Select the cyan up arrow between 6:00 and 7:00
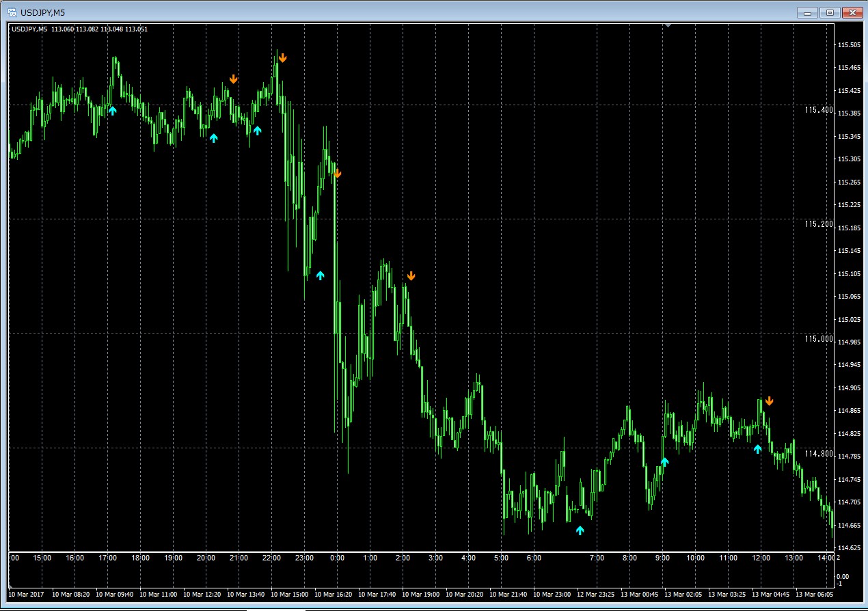This screenshot has width=868, height=611. coord(580,530)
